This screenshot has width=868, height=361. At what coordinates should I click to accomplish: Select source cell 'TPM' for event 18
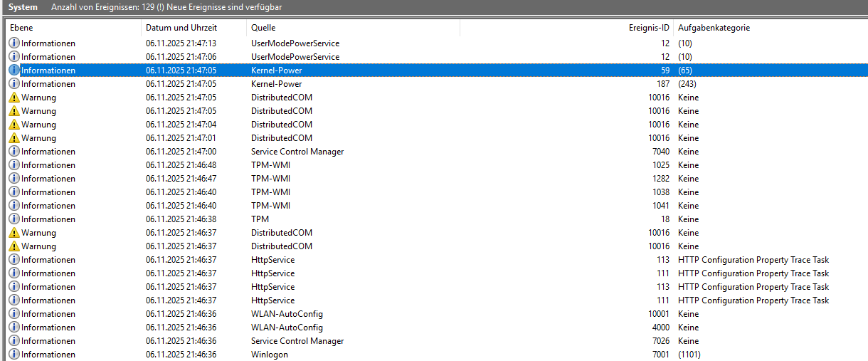pyautogui.click(x=260, y=219)
